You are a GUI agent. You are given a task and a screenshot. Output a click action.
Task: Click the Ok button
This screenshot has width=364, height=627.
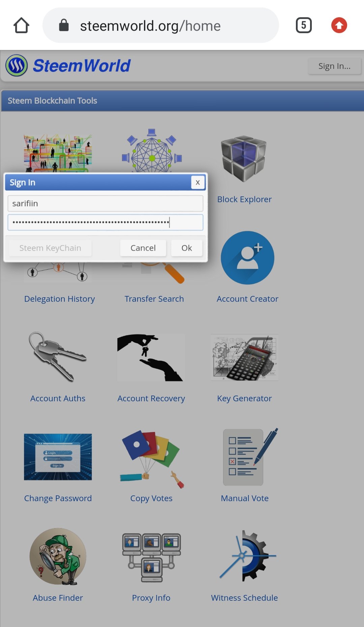tap(187, 248)
